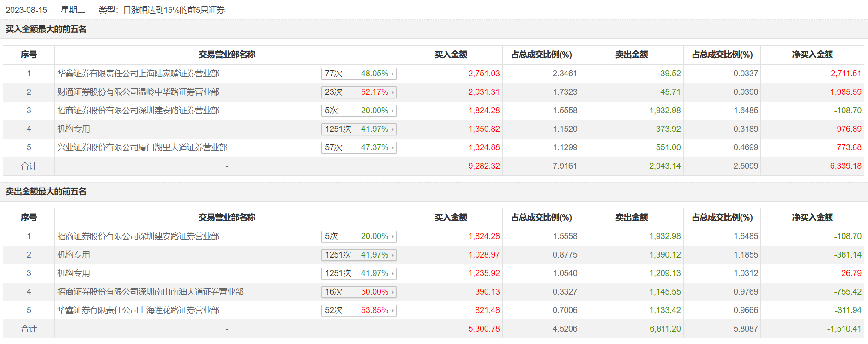The image size is (868, 344).
Task: Click the 卖出金额最大的前五名 section heading
Action: coord(46,191)
